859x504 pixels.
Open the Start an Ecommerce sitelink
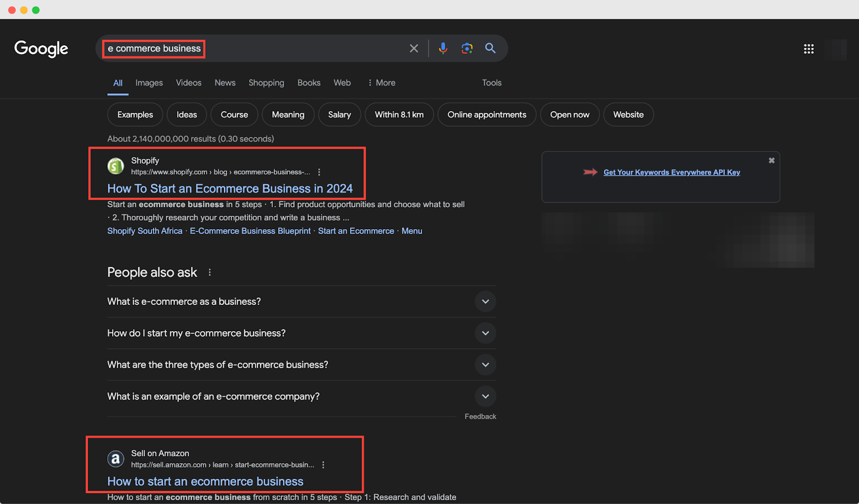click(356, 231)
